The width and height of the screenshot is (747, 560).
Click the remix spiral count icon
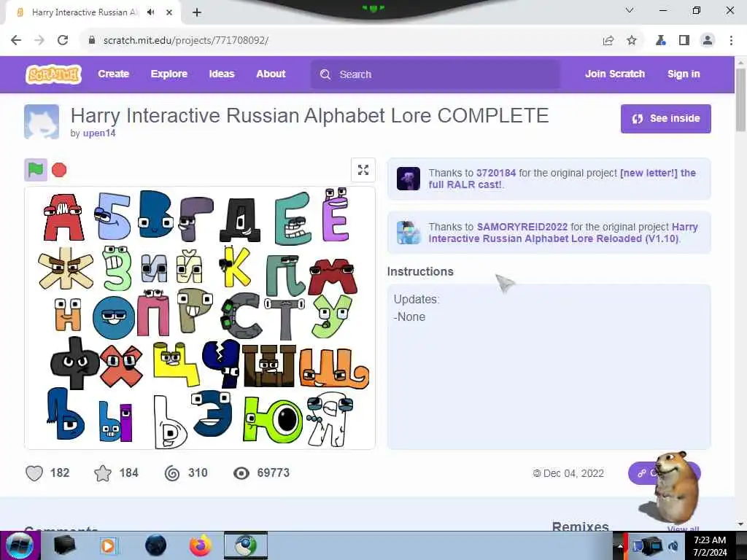[172, 472]
